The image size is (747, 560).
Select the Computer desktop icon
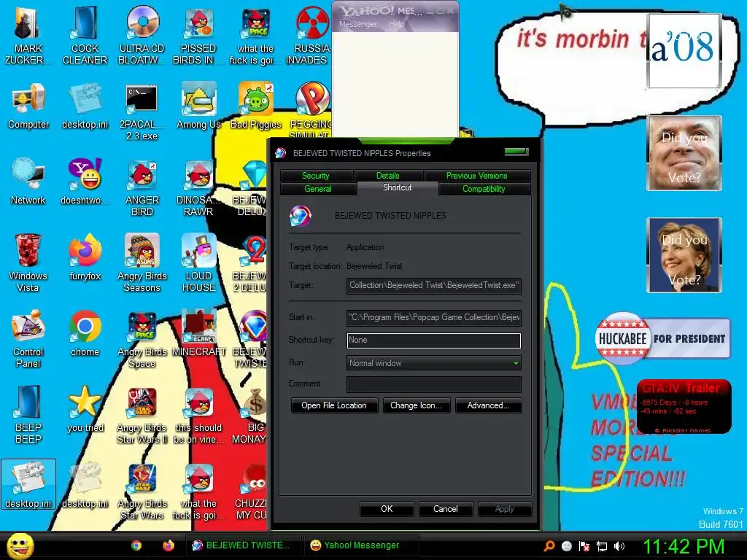28,106
